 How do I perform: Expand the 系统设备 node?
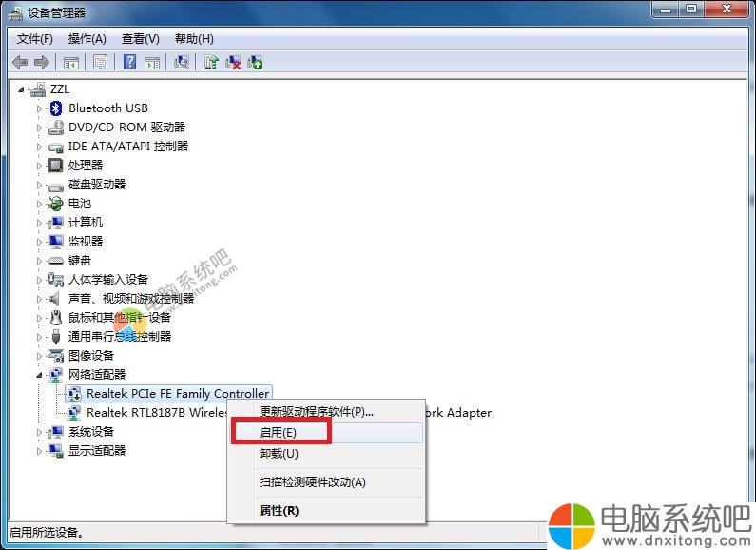pyautogui.click(x=40, y=432)
